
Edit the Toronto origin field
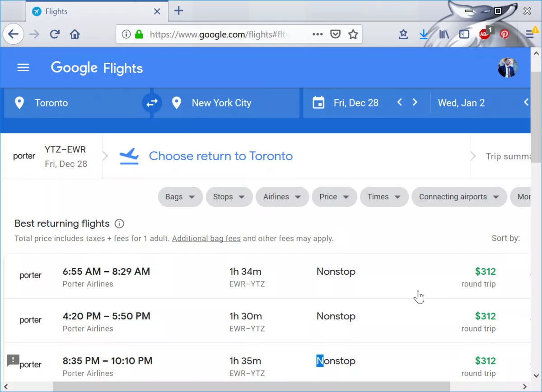tap(77, 103)
